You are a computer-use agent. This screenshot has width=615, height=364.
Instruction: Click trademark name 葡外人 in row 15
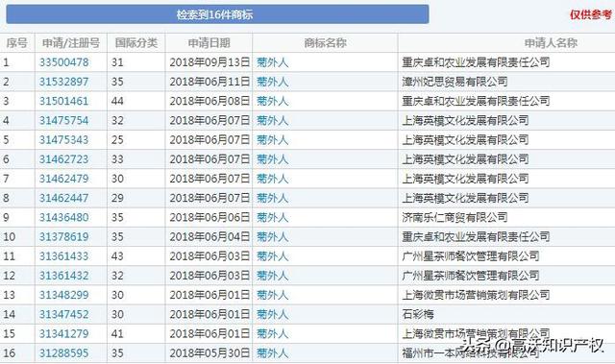click(273, 334)
